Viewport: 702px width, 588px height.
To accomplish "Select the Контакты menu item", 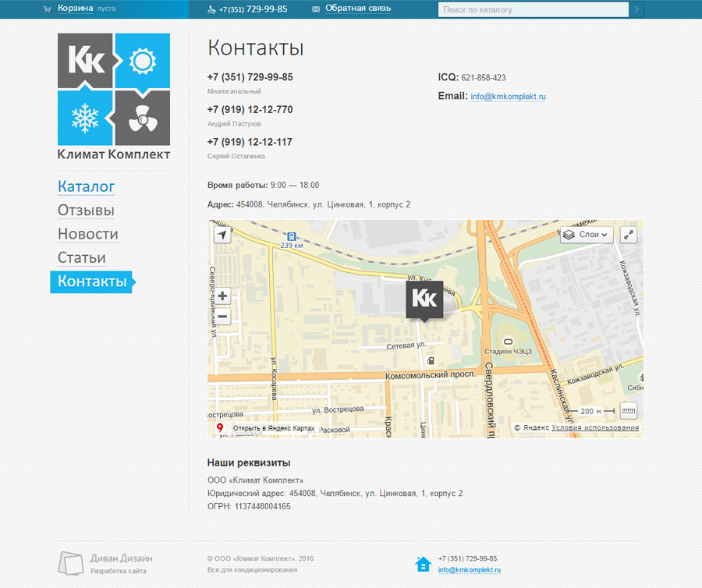I will 92,282.
